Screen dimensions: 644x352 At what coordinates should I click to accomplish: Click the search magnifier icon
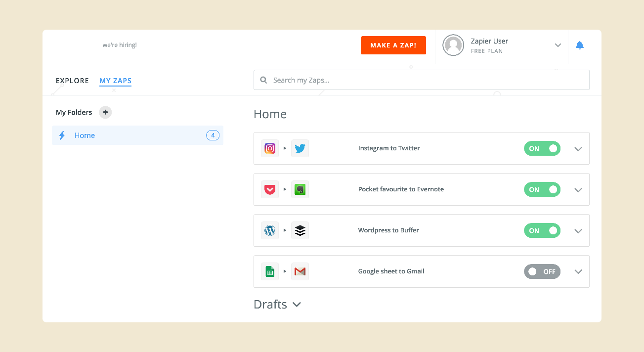263,80
